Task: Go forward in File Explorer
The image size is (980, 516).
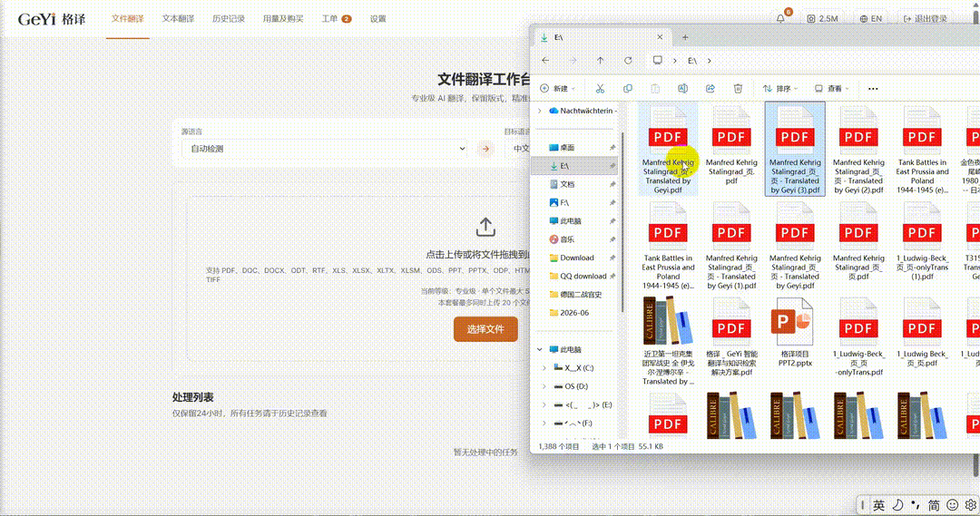Action: 573,61
